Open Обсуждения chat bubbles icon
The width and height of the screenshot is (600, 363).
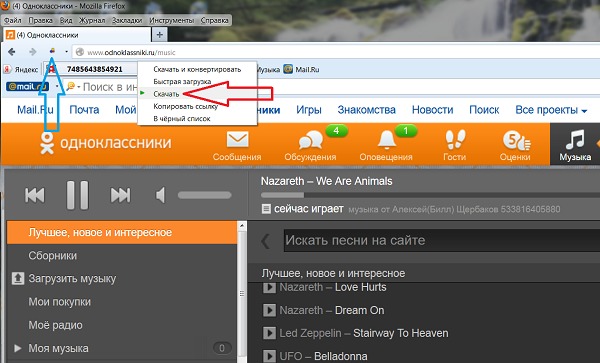click(310, 140)
